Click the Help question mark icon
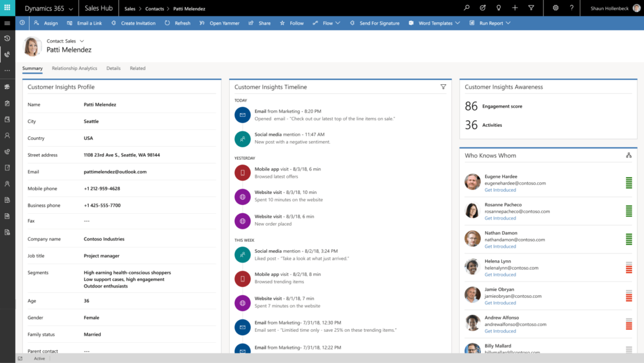The image size is (644, 363). [571, 8]
